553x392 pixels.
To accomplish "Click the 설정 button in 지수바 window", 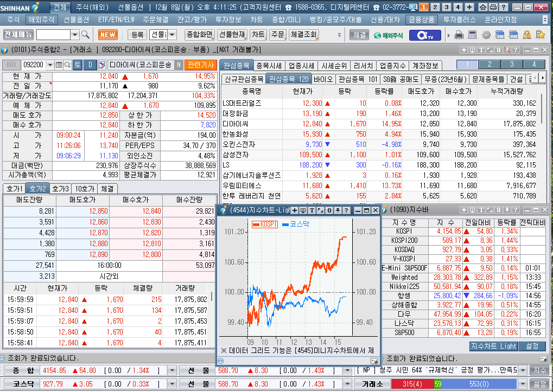I will pos(532,346).
